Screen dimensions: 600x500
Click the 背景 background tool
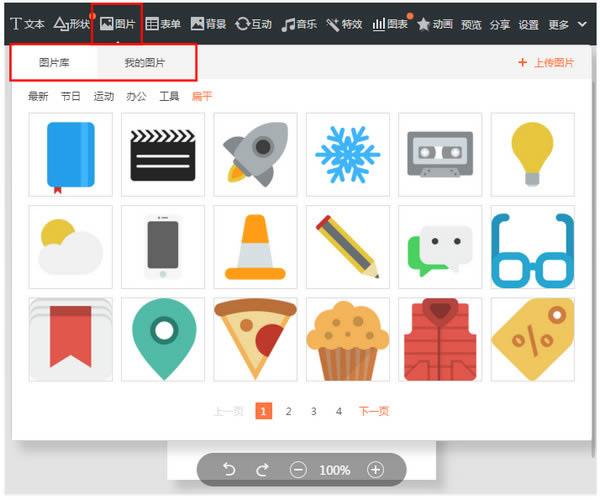[x=208, y=23]
